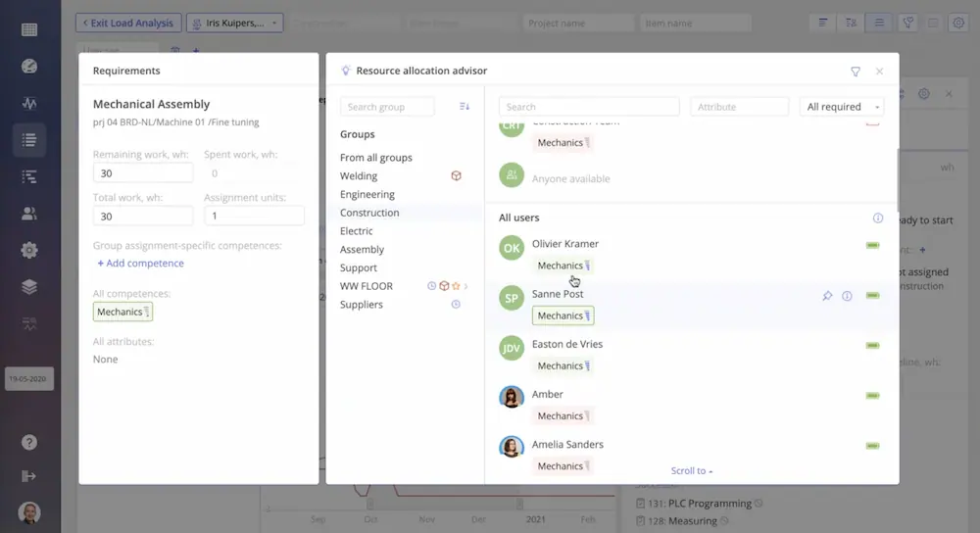Click info icon next to All users
Viewport: 980px width, 533px height.
tap(878, 218)
